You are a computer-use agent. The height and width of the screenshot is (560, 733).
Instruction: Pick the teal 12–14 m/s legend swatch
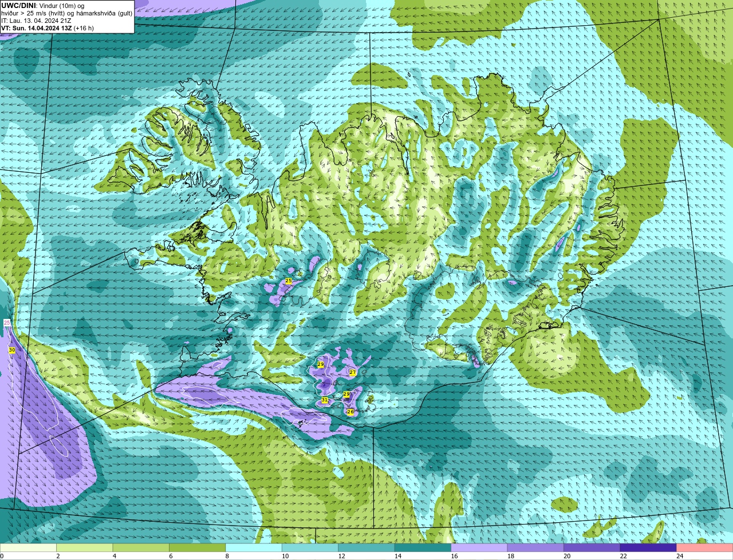(x=366, y=548)
